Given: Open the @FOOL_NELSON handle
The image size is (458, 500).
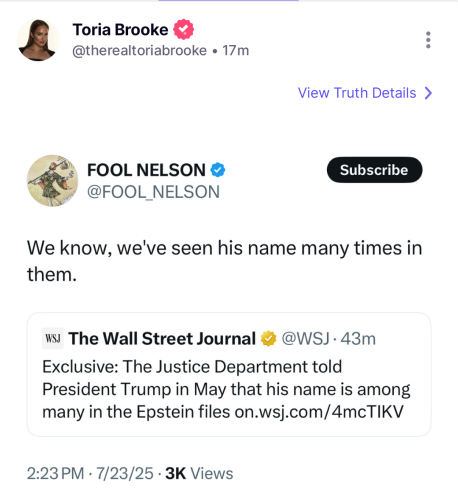Looking at the screenshot, I should pos(153,192).
